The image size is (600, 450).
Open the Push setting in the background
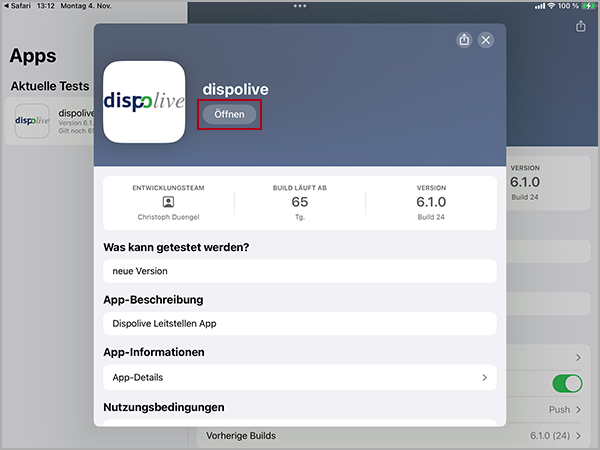(x=565, y=409)
